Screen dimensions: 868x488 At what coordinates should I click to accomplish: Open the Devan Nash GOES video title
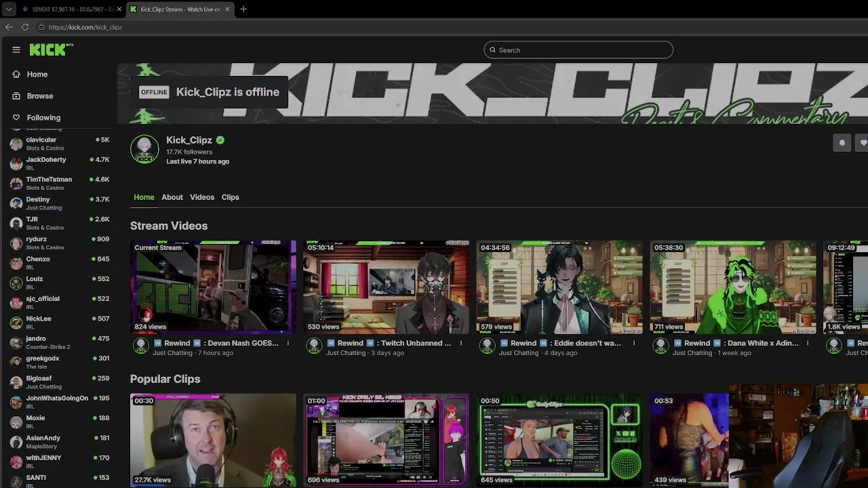(216, 343)
